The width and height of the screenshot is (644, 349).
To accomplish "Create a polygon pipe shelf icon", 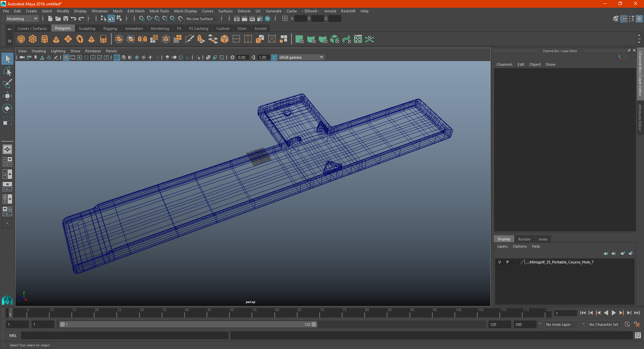I will tap(103, 39).
